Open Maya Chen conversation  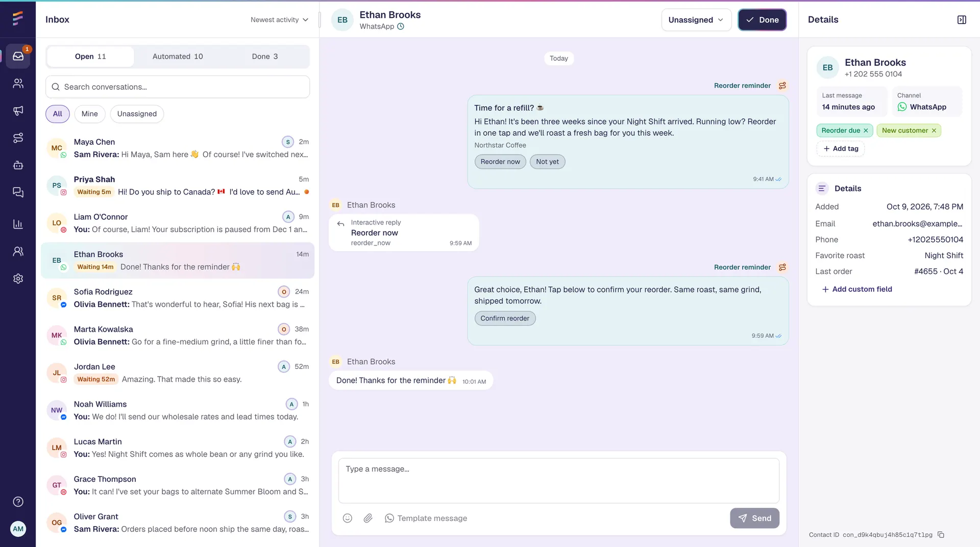[x=178, y=148]
